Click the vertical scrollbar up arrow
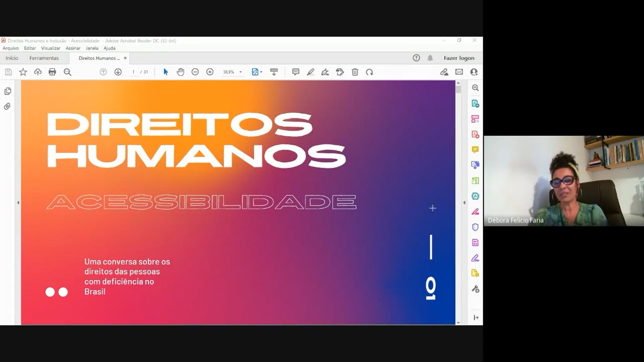Viewport: 644px width, 362px height. click(x=458, y=83)
